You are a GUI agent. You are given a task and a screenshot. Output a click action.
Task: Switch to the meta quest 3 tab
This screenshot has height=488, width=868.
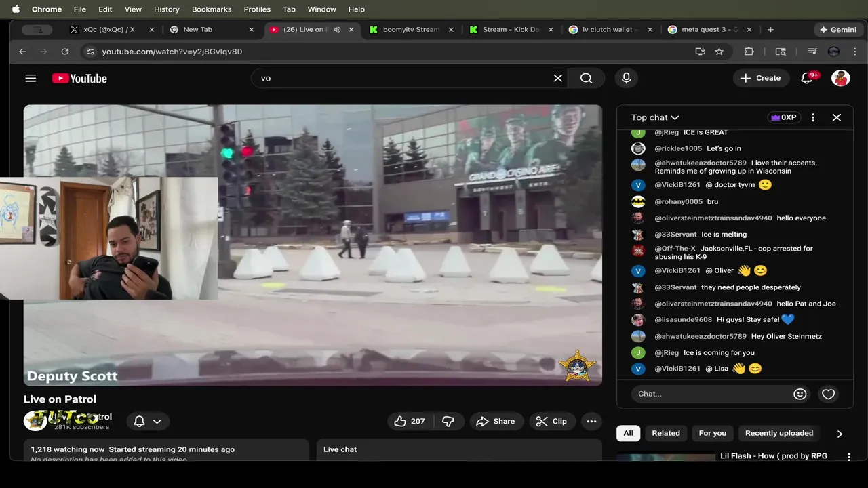[709, 30]
